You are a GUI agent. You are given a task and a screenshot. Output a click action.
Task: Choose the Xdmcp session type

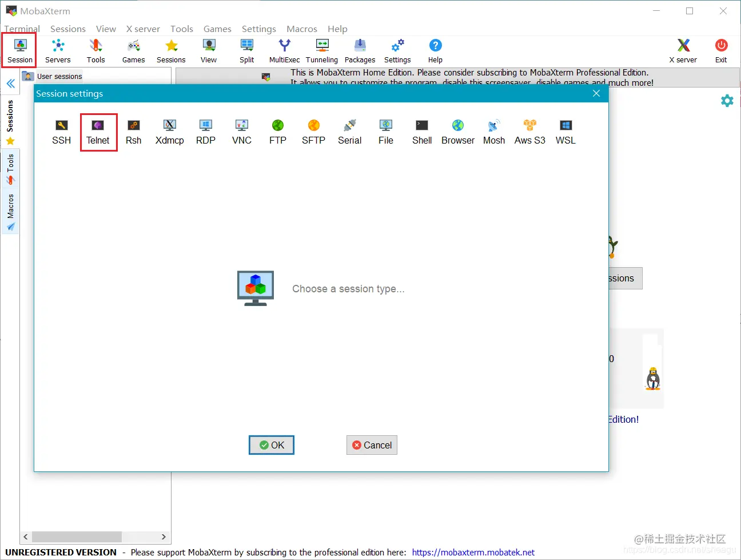(x=170, y=133)
